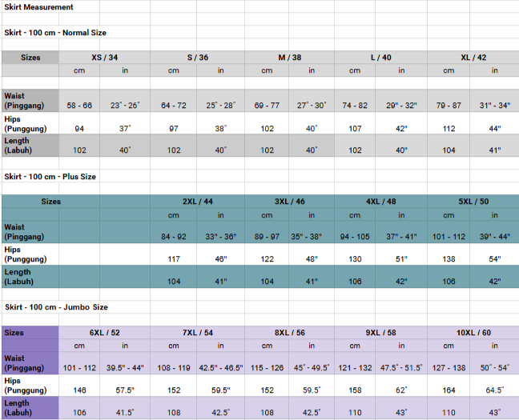The image size is (519, 420).
Task: Select the waist cell showing 94 - 105
Action: point(357,237)
